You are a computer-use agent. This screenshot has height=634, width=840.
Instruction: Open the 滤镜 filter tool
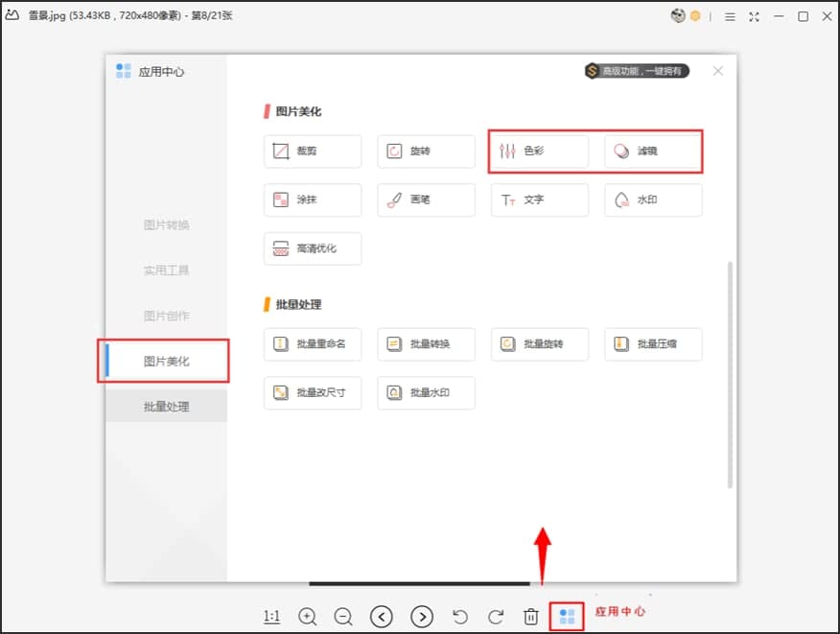pyautogui.click(x=653, y=152)
